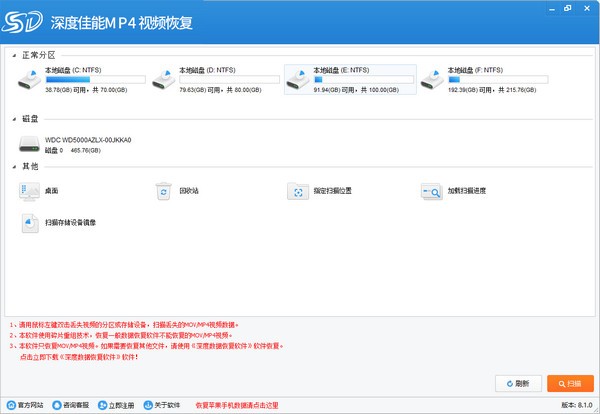Click the 磁盘 0 465.76(GB) text
600x414 pixels.
click(x=73, y=150)
